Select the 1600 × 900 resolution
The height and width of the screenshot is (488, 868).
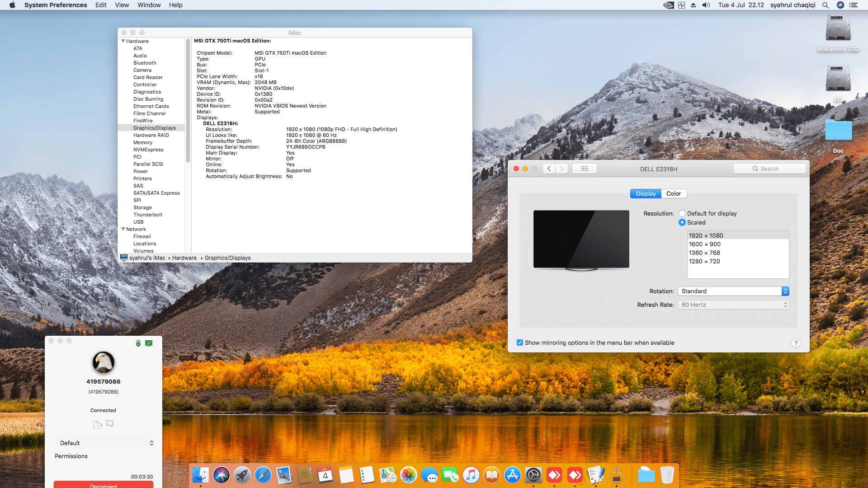(705, 244)
